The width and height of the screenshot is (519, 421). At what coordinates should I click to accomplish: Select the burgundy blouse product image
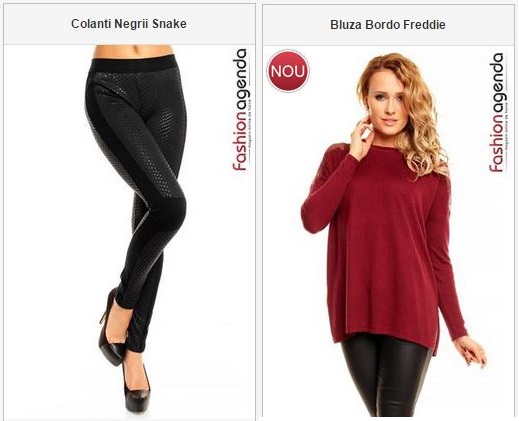click(388, 231)
